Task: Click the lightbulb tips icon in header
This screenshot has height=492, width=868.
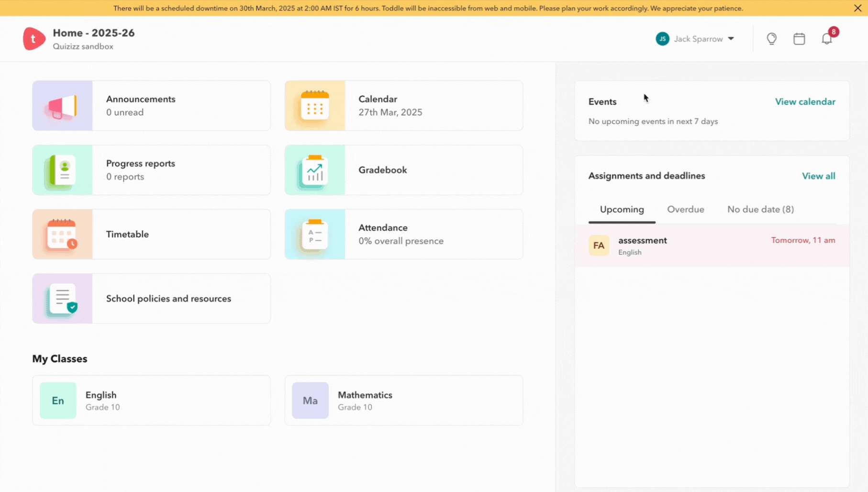Action: click(x=771, y=39)
